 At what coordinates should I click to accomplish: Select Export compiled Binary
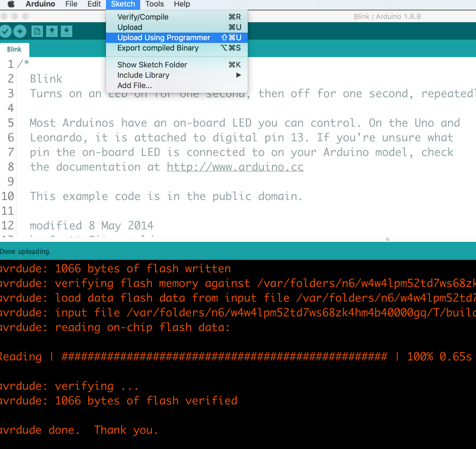pyautogui.click(x=177, y=48)
